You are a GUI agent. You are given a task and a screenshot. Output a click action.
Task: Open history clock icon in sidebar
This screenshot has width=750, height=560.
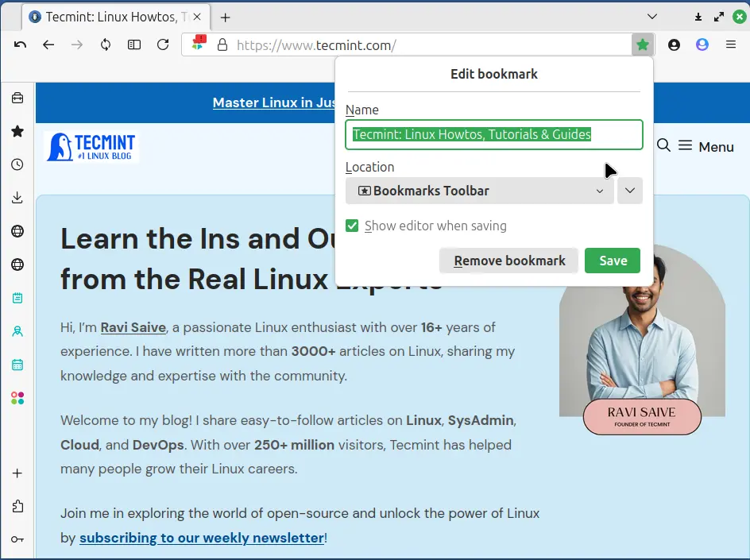17,164
